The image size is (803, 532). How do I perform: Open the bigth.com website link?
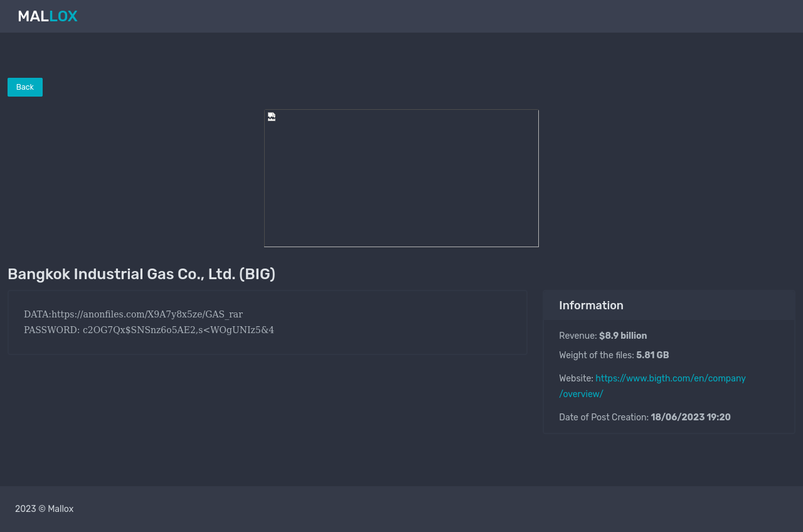670,378
